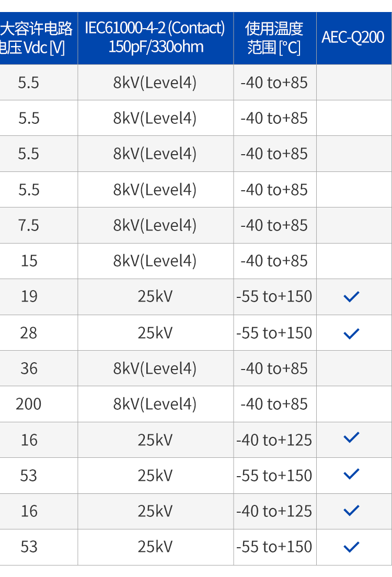The width and height of the screenshot is (392, 577).
Task: Click 8kV(Level4) in the 7.5 V row
Action: pyautogui.click(x=155, y=225)
